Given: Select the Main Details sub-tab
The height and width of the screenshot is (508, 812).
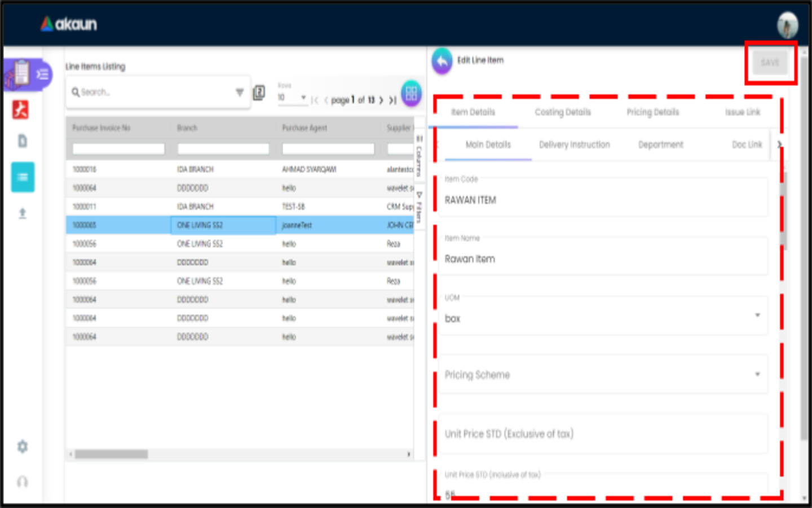Looking at the screenshot, I should [488, 145].
